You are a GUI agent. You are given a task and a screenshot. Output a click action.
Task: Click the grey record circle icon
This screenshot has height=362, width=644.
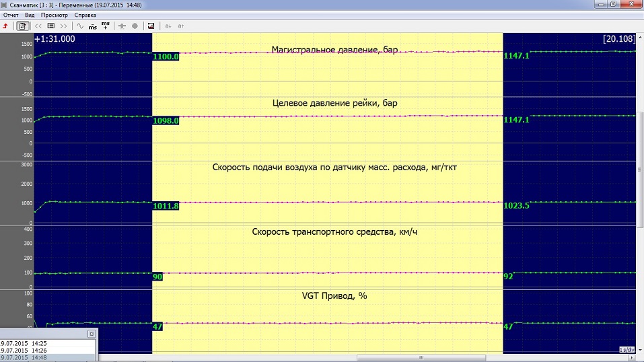click(x=135, y=26)
